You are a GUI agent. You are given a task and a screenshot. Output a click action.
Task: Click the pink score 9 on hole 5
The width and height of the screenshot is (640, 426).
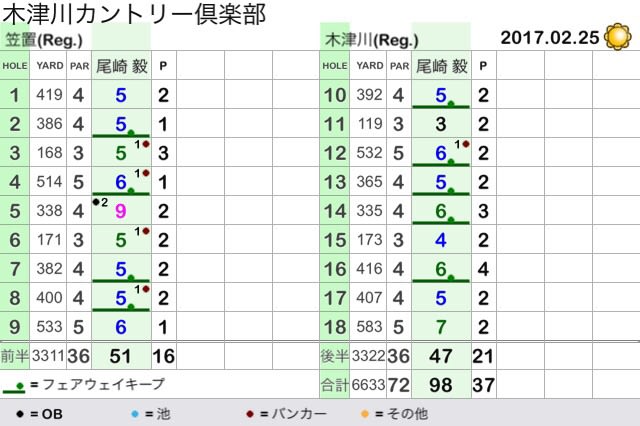click(x=121, y=211)
